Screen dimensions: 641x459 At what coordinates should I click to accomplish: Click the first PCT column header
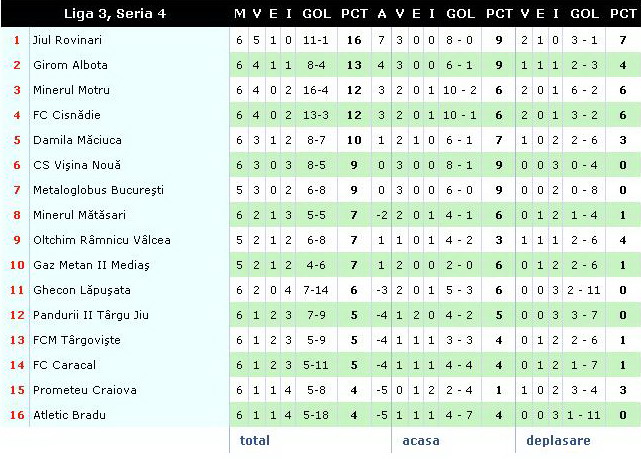point(354,13)
